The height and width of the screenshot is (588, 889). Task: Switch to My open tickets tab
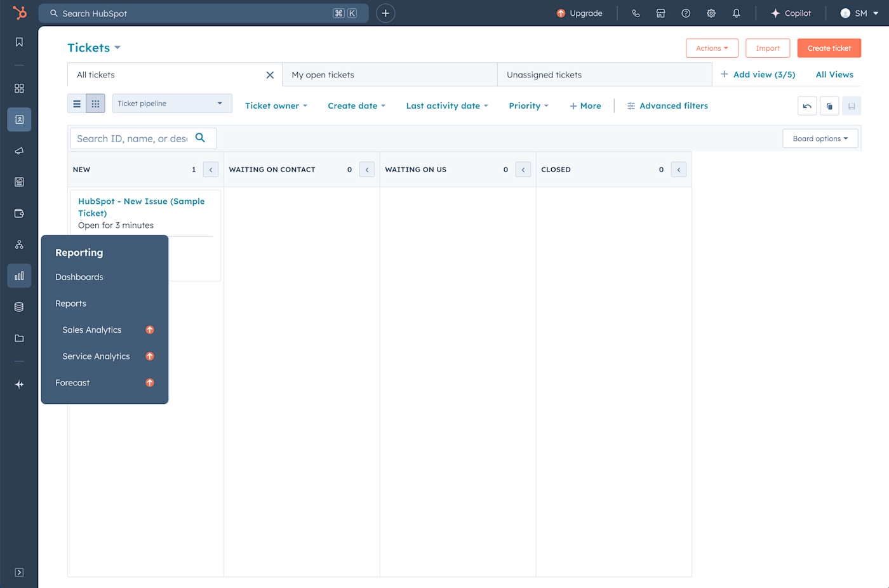[x=390, y=75]
